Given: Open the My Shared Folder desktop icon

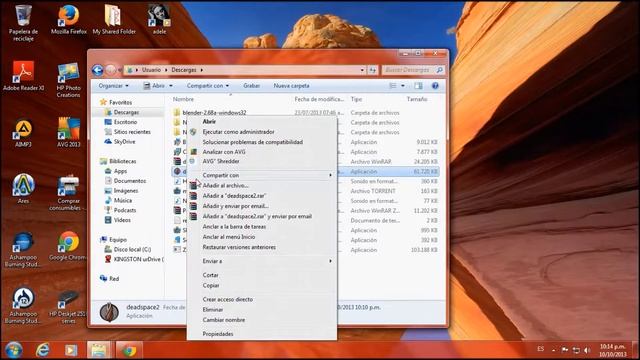Looking at the screenshot, I should pyautogui.click(x=114, y=20).
